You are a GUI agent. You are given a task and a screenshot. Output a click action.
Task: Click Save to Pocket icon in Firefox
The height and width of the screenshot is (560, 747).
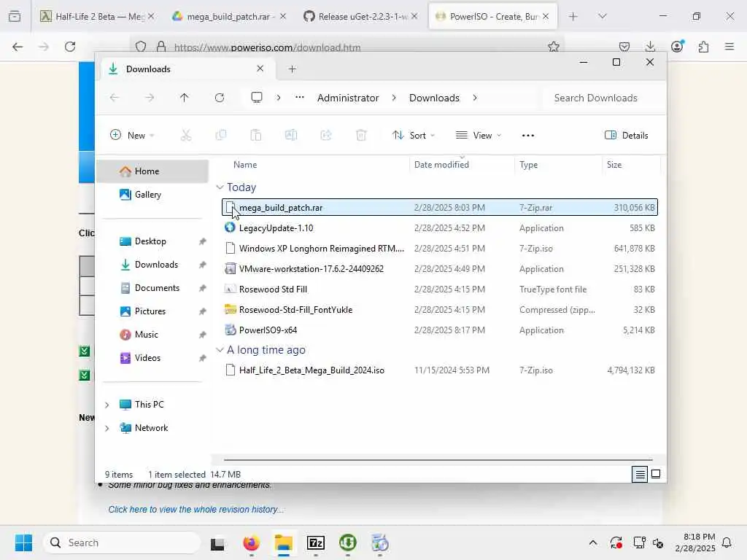click(624, 47)
